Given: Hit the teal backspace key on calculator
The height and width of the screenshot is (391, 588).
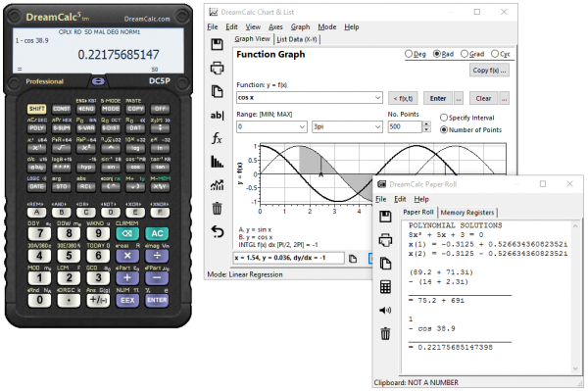Looking at the screenshot, I should point(127,233).
